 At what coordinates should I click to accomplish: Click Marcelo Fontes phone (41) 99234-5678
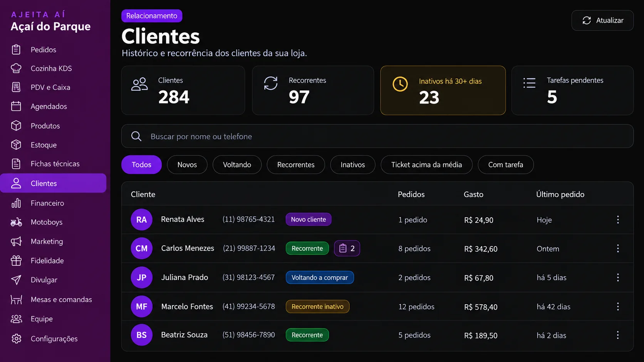(249, 307)
